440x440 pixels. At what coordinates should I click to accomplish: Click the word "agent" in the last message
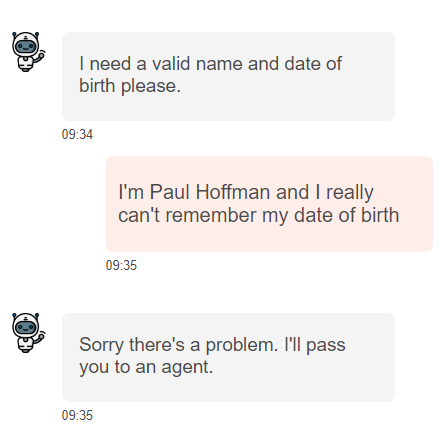click(187, 368)
